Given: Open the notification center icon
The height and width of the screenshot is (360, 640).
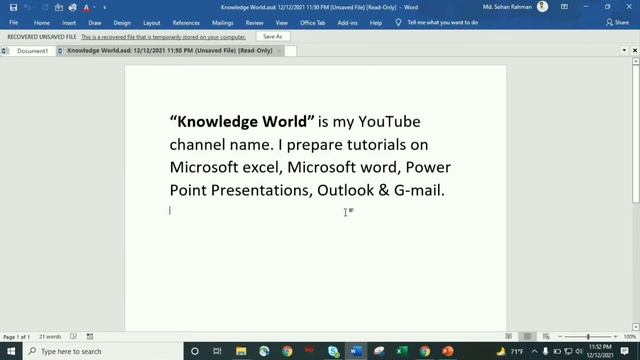Looking at the screenshot, I should tap(624, 351).
